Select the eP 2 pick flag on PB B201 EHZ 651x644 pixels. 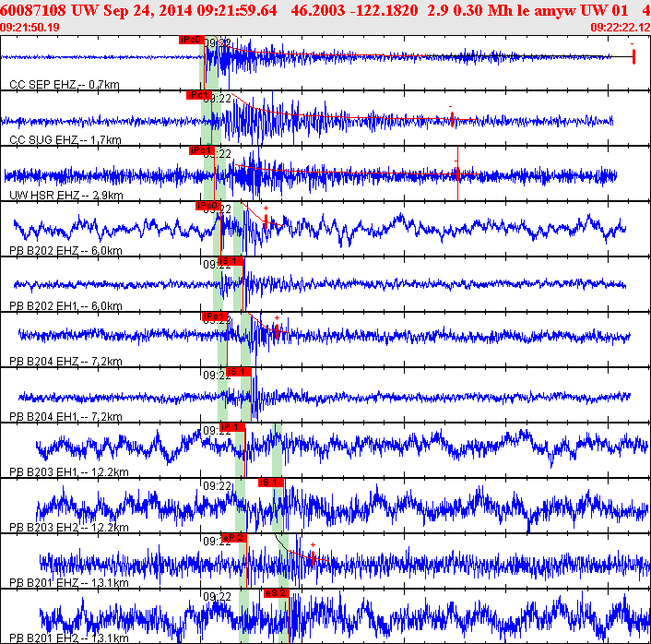pos(234,538)
